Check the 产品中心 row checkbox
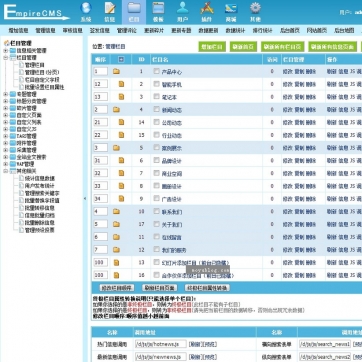 point(156,71)
